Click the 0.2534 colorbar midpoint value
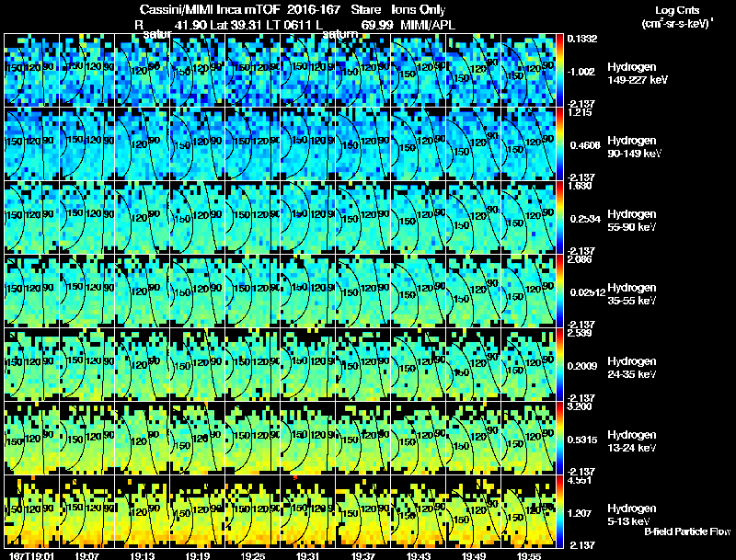736x560 pixels. 584,219
